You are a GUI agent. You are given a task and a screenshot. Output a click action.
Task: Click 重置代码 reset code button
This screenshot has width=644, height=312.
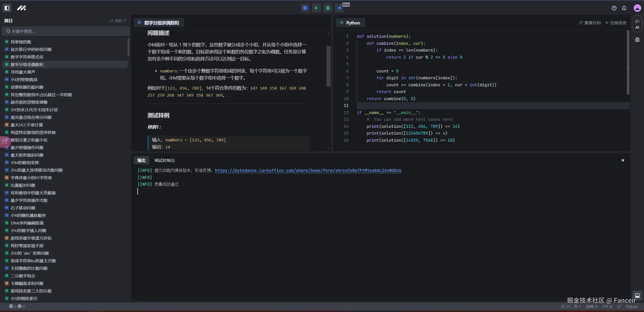[590, 23]
